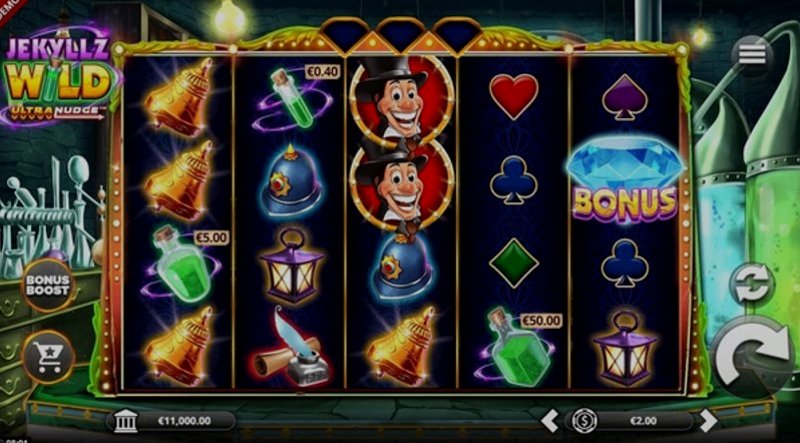Toggle the autoplay circular arrows icon
Screen dimensions: 800x443
[x=752, y=283]
